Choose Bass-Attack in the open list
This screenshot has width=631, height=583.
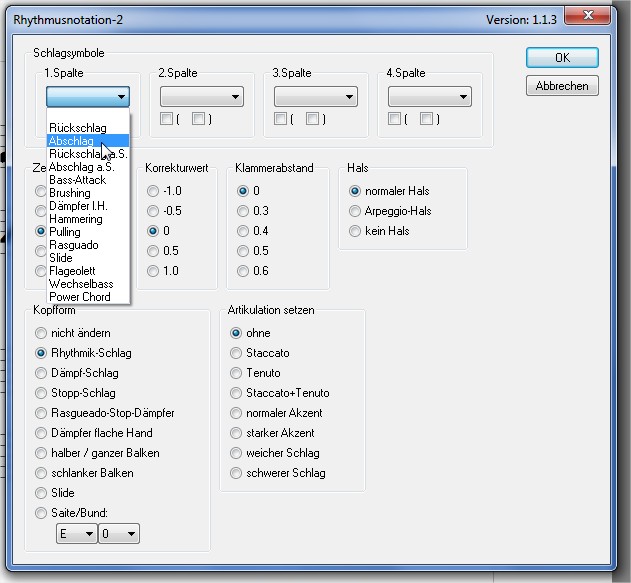[77, 180]
